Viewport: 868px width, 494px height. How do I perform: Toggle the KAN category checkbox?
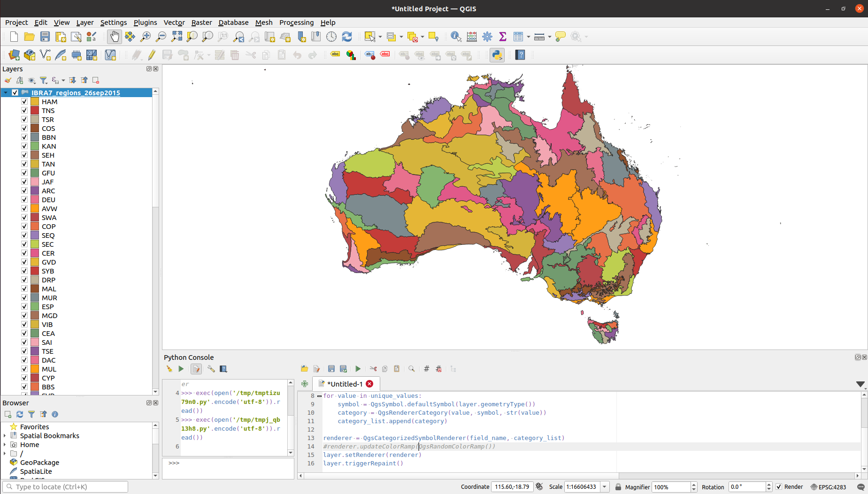24,146
